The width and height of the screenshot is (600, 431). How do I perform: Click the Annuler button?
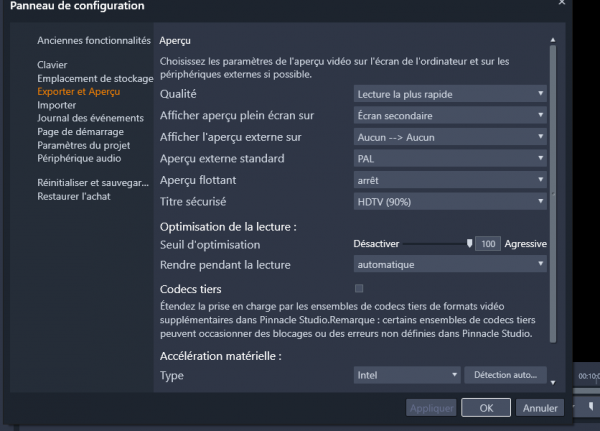click(540, 408)
